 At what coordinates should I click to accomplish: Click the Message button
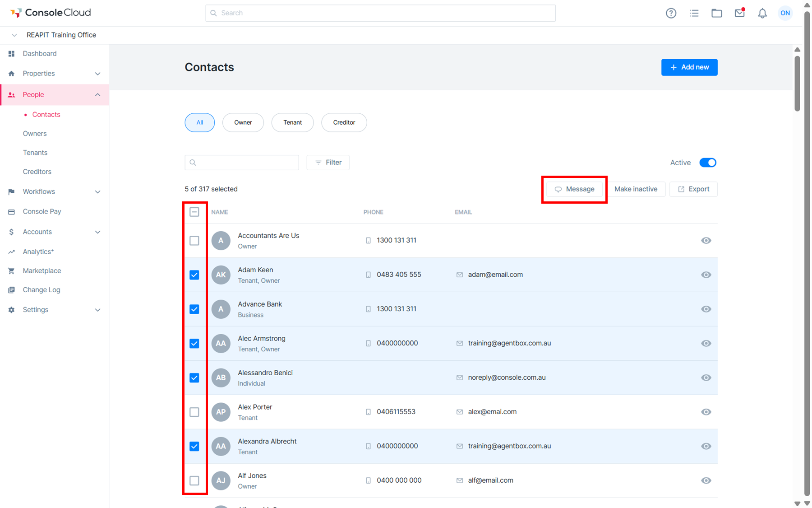[x=574, y=189]
